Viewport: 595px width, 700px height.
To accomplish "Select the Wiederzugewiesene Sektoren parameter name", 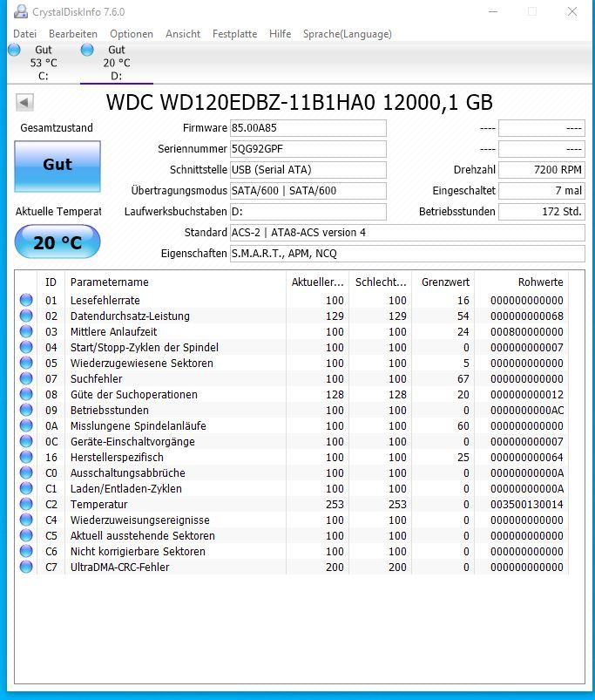I will (x=142, y=363).
